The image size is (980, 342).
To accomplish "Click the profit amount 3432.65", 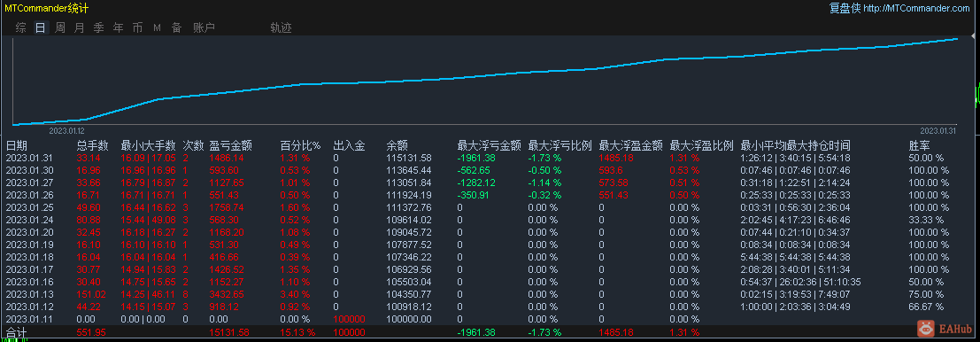I will pyautogui.click(x=227, y=294).
